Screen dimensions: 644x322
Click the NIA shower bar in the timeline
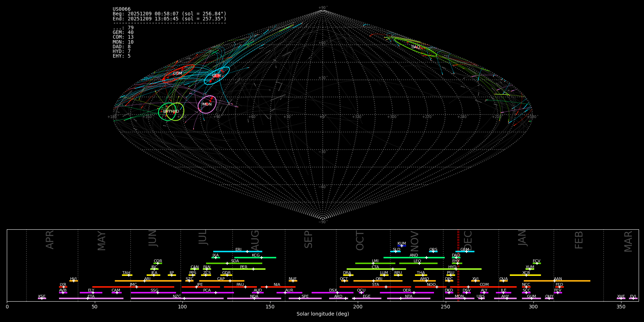pos(278,287)
